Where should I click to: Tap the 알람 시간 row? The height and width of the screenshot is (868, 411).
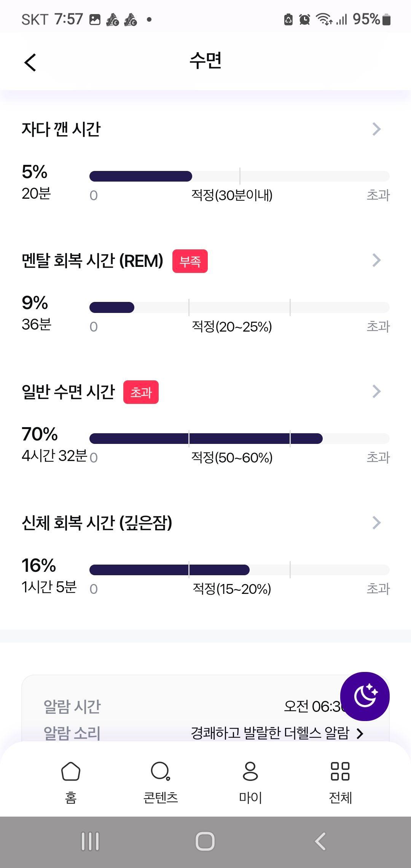coord(205,707)
